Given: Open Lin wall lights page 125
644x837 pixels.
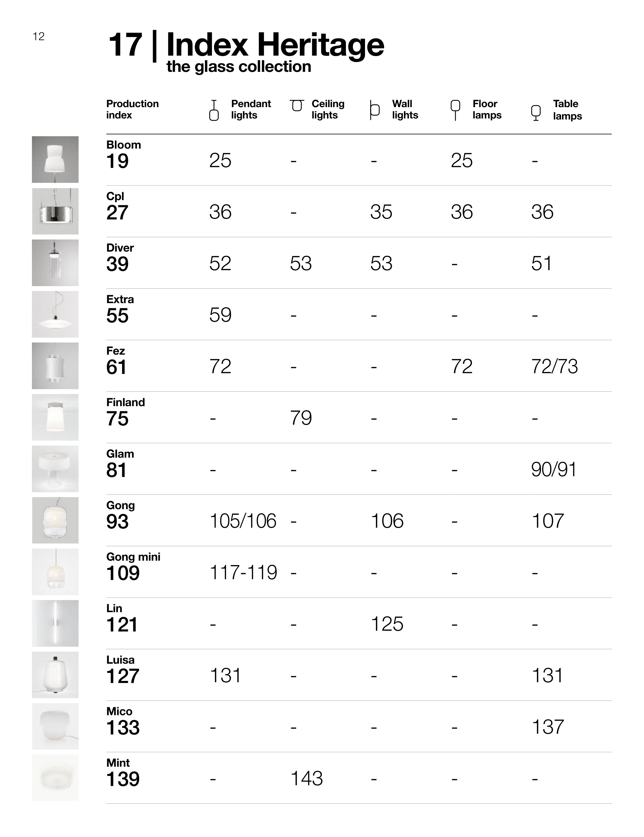Looking at the screenshot, I should [387, 624].
